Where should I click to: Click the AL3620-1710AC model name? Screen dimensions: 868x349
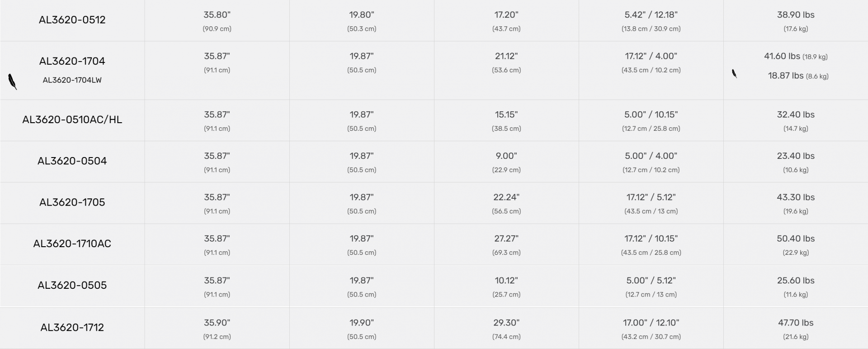72,244
